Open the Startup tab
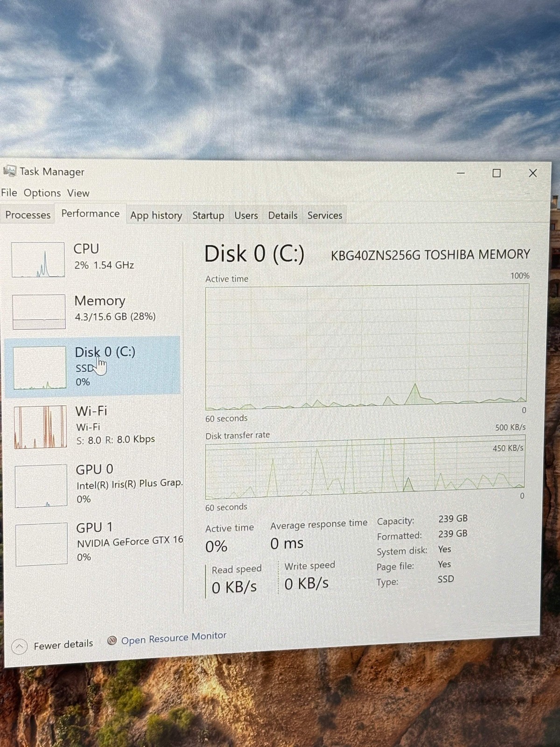The width and height of the screenshot is (560, 747). pos(208,215)
